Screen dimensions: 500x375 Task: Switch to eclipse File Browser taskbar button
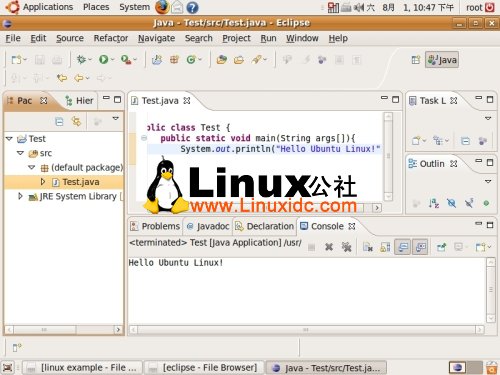click(x=204, y=368)
